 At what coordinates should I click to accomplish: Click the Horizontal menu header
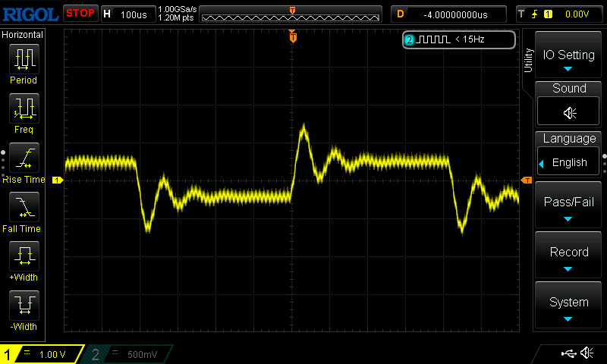(x=22, y=34)
